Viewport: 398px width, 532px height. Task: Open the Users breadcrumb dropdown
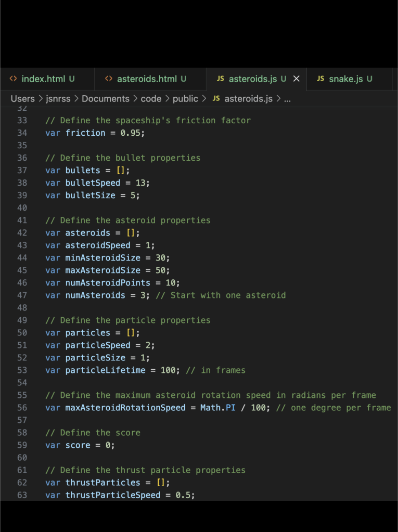click(x=22, y=99)
